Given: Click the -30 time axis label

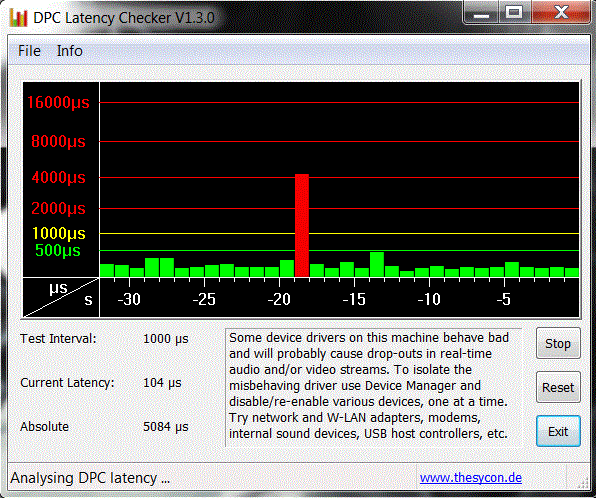Looking at the screenshot, I should [129, 300].
